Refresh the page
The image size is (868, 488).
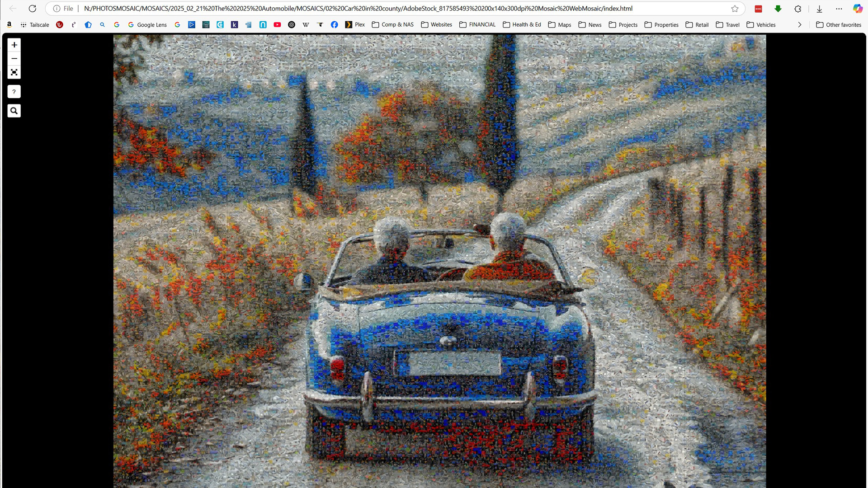point(33,9)
